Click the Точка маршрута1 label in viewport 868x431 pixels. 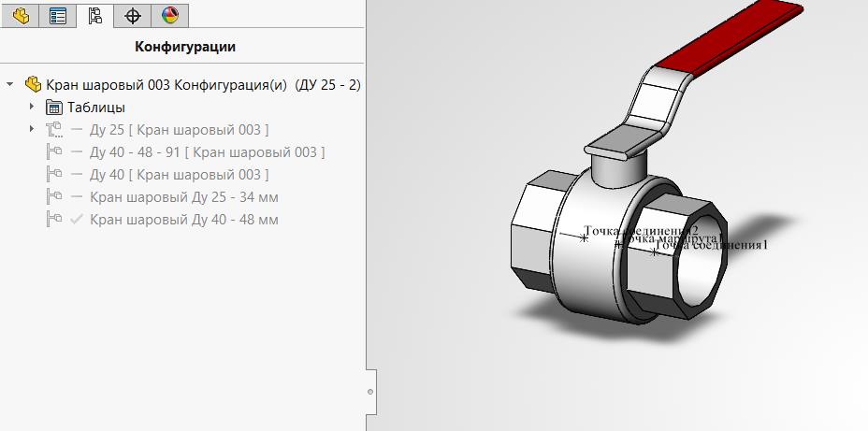point(670,237)
